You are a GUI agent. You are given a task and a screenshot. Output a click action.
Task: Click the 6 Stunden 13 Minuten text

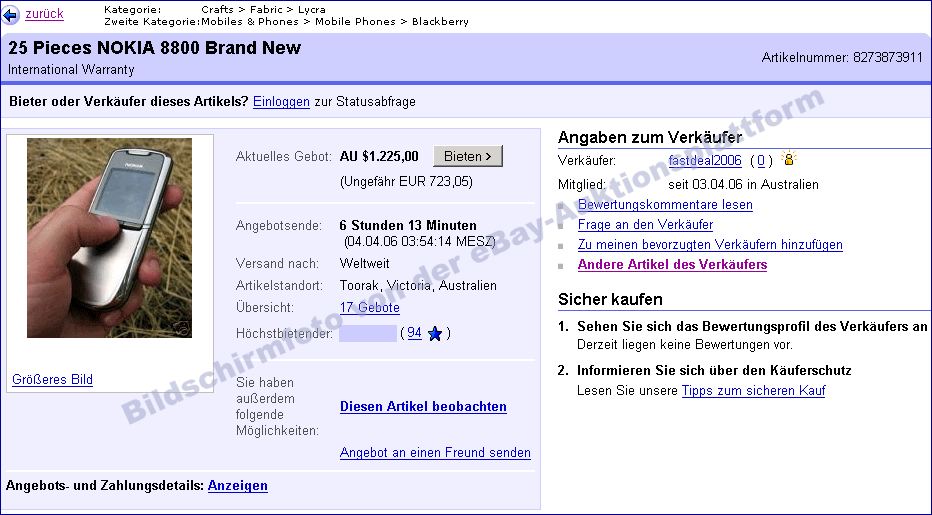408,225
